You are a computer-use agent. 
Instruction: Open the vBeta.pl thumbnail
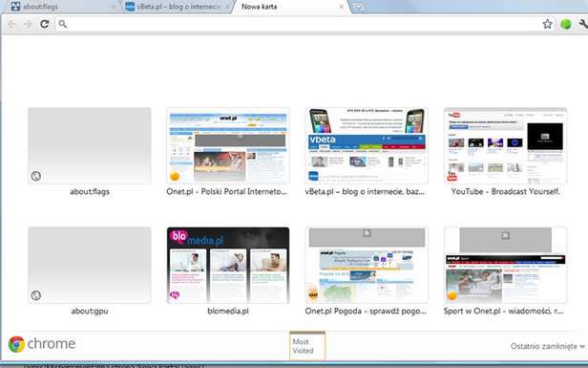(x=367, y=145)
